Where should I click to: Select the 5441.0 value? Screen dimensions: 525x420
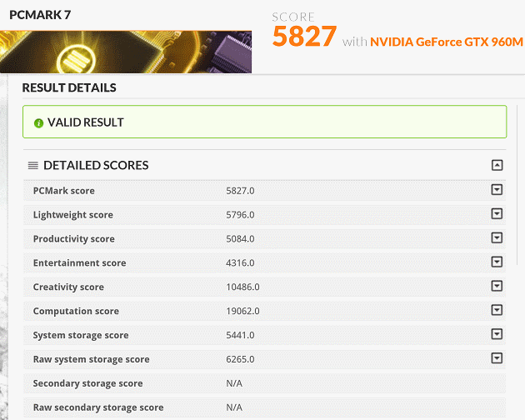240,335
